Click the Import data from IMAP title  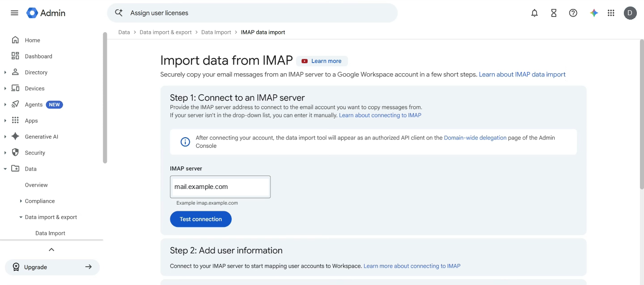coord(226,60)
